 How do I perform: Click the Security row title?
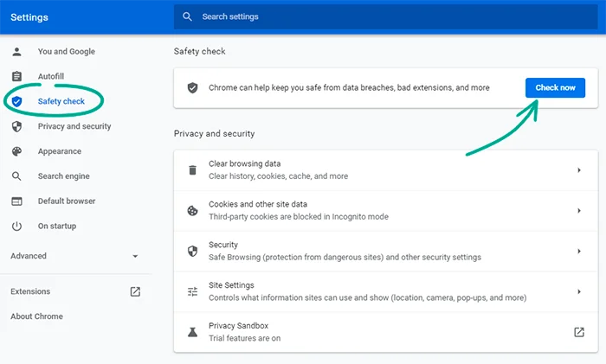[223, 245]
